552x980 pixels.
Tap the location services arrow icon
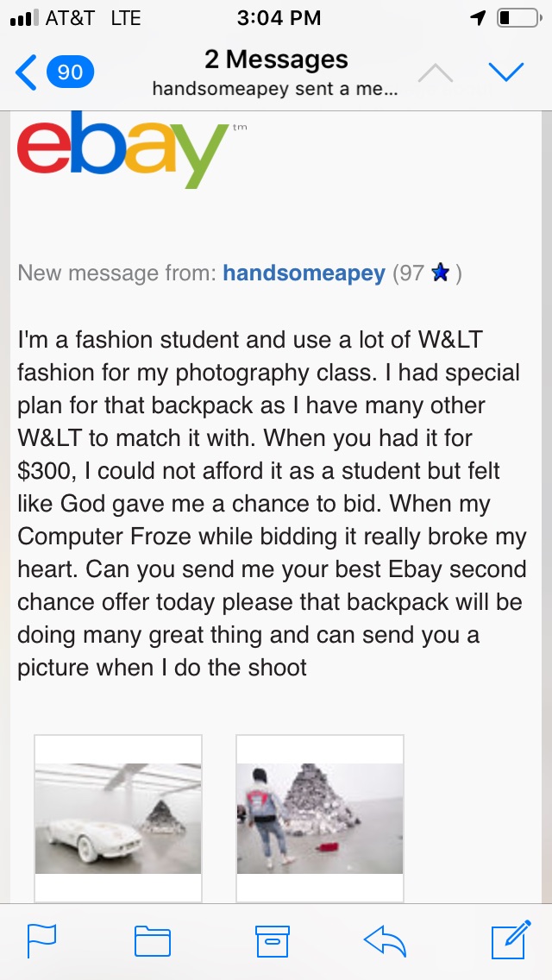click(x=478, y=18)
